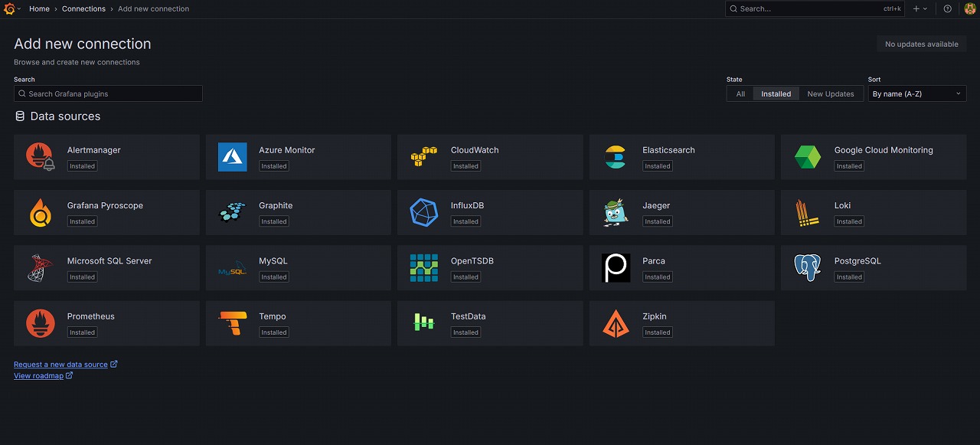
Task: Select the Graphite hexagon dots icon
Action: pos(232,212)
